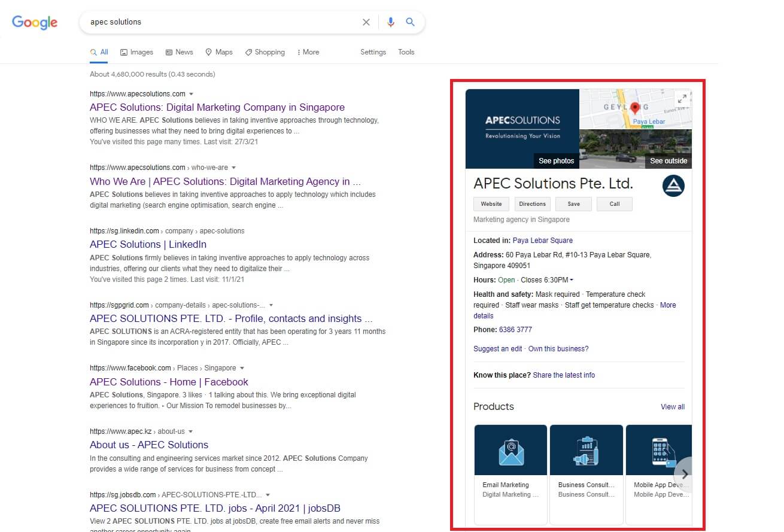Clear the search box with X icon

[366, 22]
